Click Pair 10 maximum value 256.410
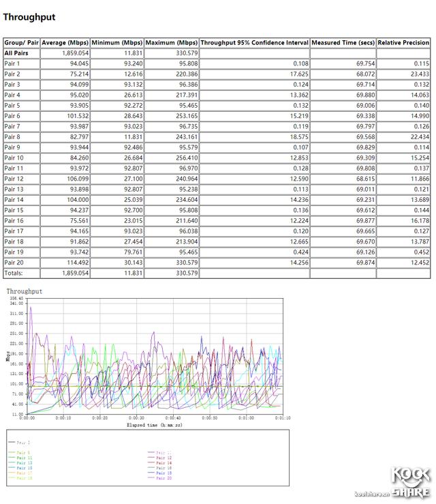The width and height of the screenshot is (436, 504). coord(187,158)
